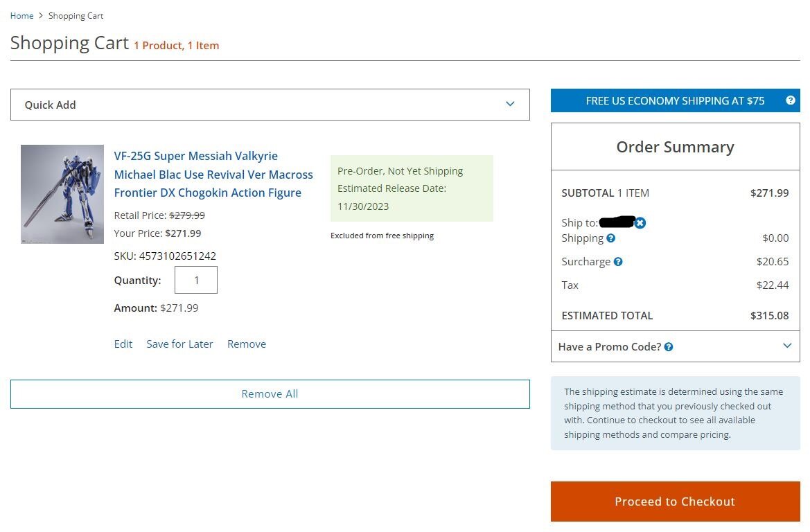The image size is (810, 532).
Task: Open the free shipping banner help icon
Action: pyautogui.click(x=790, y=100)
